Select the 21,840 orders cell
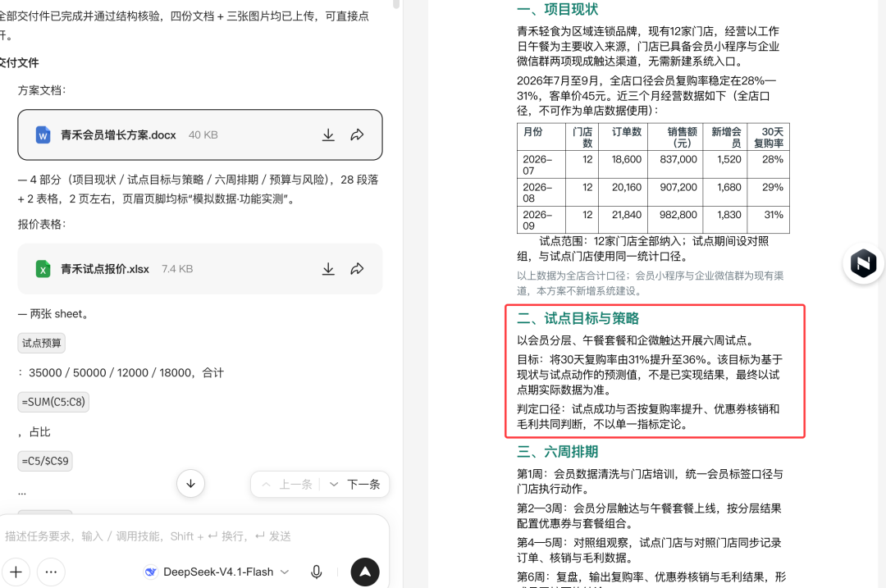 click(623, 221)
